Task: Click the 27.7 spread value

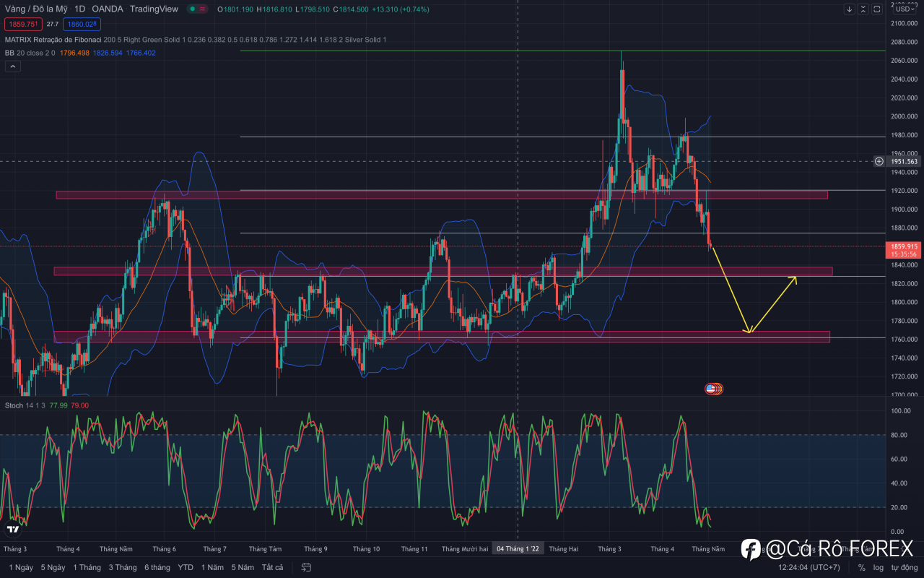Action: [x=52, y=24]
